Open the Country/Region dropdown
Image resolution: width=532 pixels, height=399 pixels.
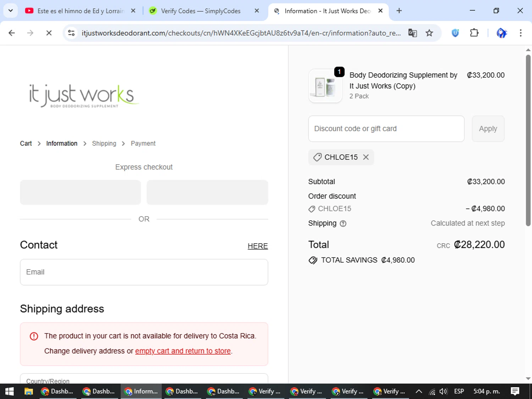[144, 378]
